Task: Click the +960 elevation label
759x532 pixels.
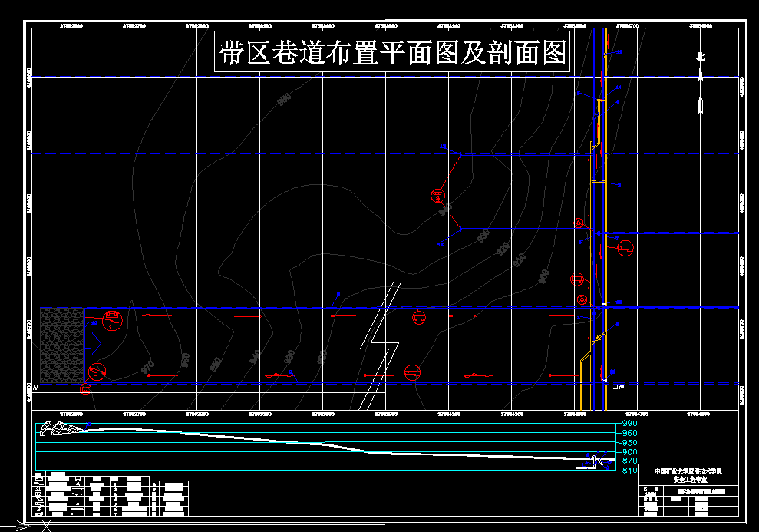Action: [627, 433]
